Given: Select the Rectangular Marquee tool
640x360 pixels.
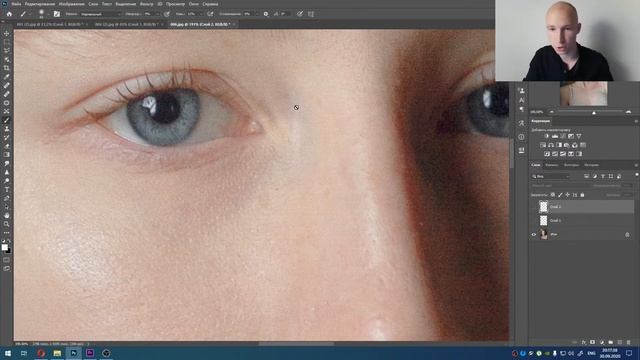Looking at the screenshot, I should pyautogui.click(x=7, y=42).
